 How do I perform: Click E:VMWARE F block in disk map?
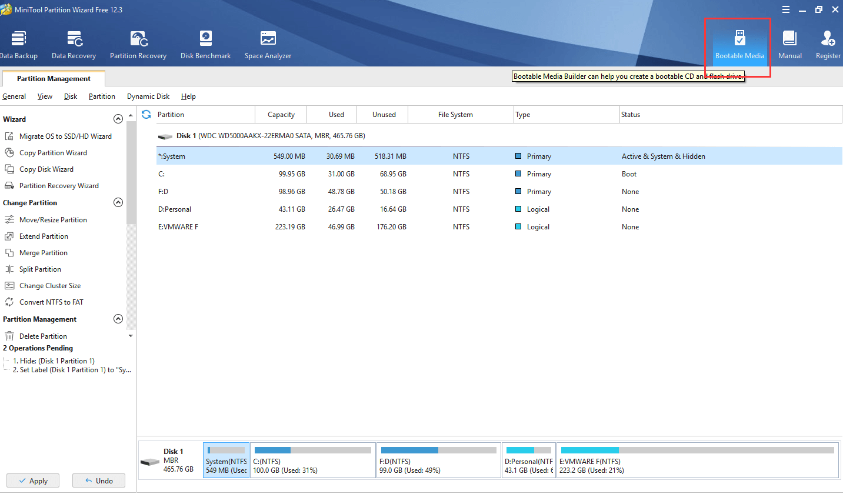[x=698, y=460]
